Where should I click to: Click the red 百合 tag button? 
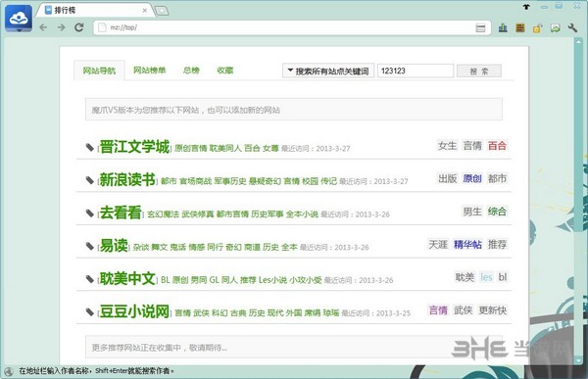point(497,146)
